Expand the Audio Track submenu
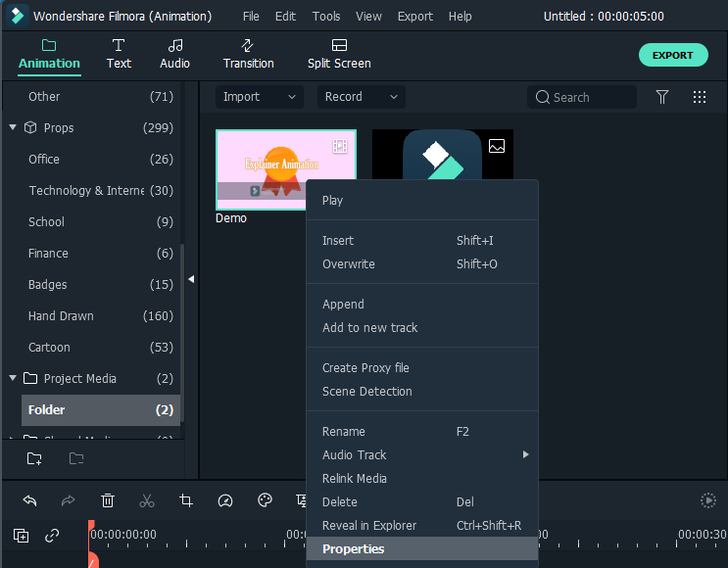The height and width of the screenshot is (568, 728). pos(422,454)
